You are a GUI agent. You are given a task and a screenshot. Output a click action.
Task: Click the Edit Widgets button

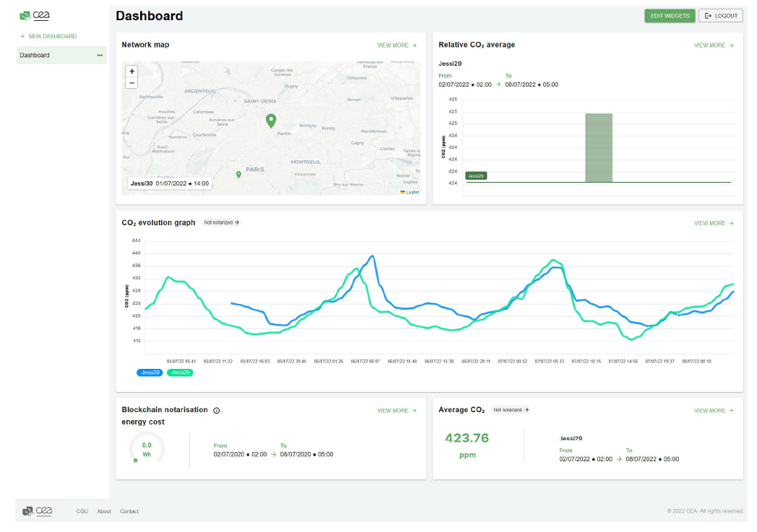point(670,16)
